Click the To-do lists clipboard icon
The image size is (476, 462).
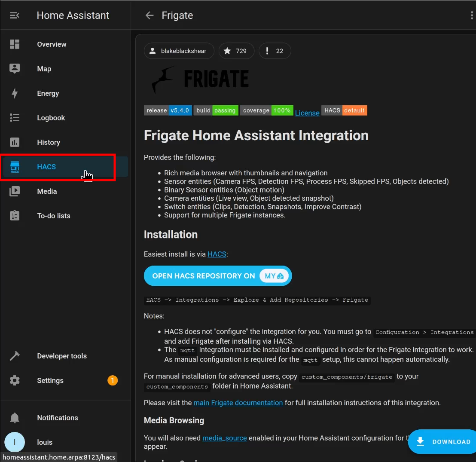(15, 216)
